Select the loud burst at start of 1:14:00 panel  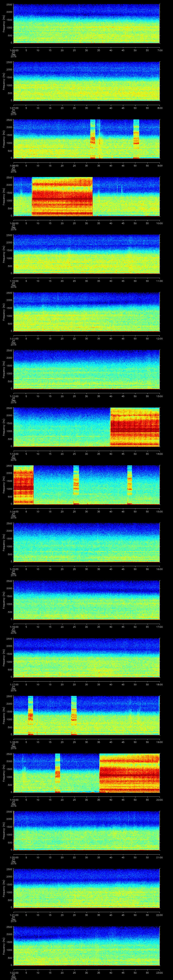pyautogui.click(x=23, y=484)
